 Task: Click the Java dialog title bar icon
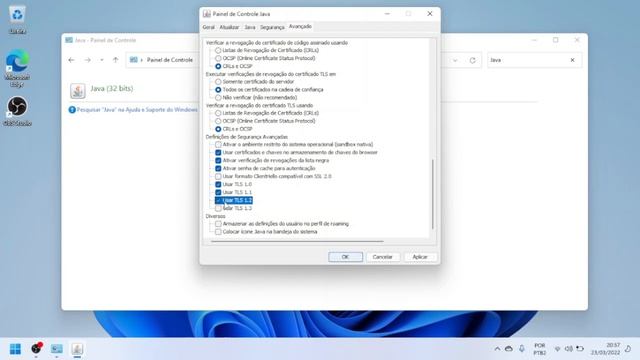click(x=207, y=14)
